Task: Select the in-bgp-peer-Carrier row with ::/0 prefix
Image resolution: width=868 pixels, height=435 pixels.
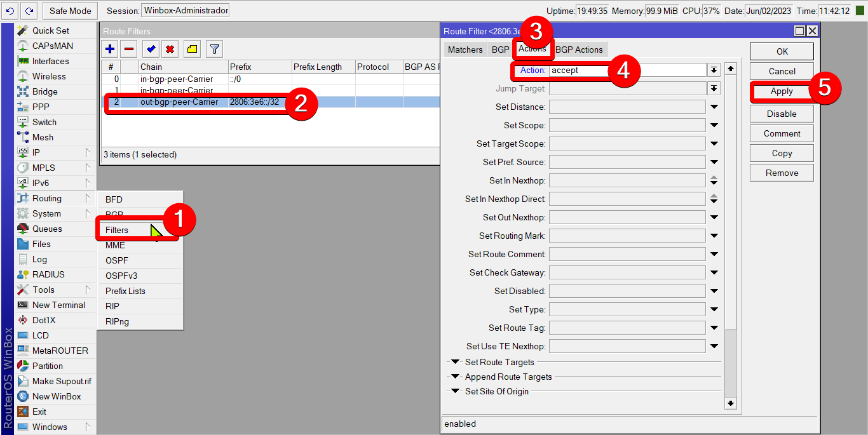Action: [x=177, y=79]
